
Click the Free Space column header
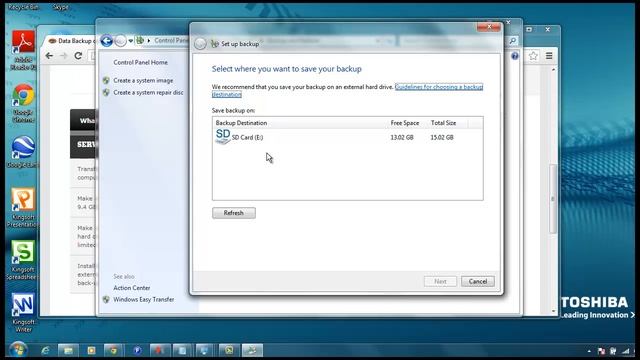tap(404, 123)
